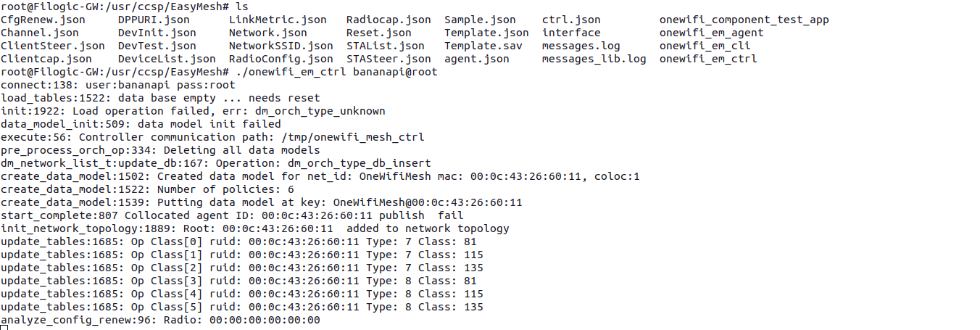Select the Radiocap.json listing entry
Screen dimensions: 980x330
[389, 20]
